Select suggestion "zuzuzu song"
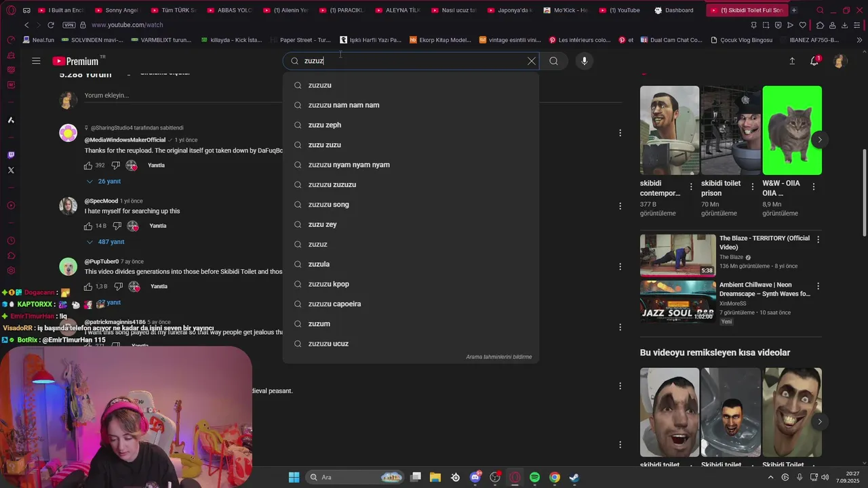Screen dimensions: 868x488 pyautogui.click(x=411, y=205)
